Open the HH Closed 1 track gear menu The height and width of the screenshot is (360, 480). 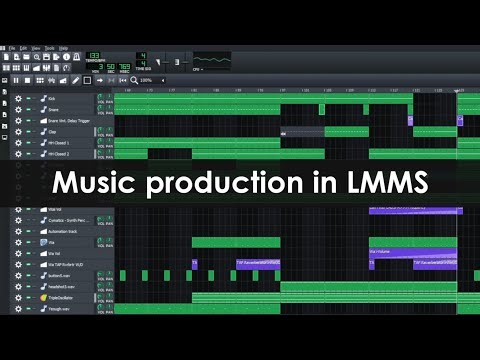tap(18, 143)
